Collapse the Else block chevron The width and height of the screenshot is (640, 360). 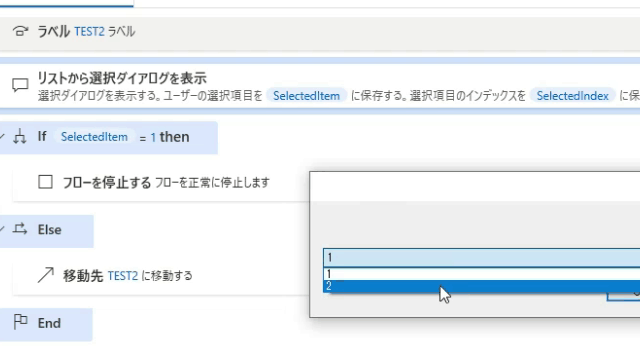coord(2,229)
